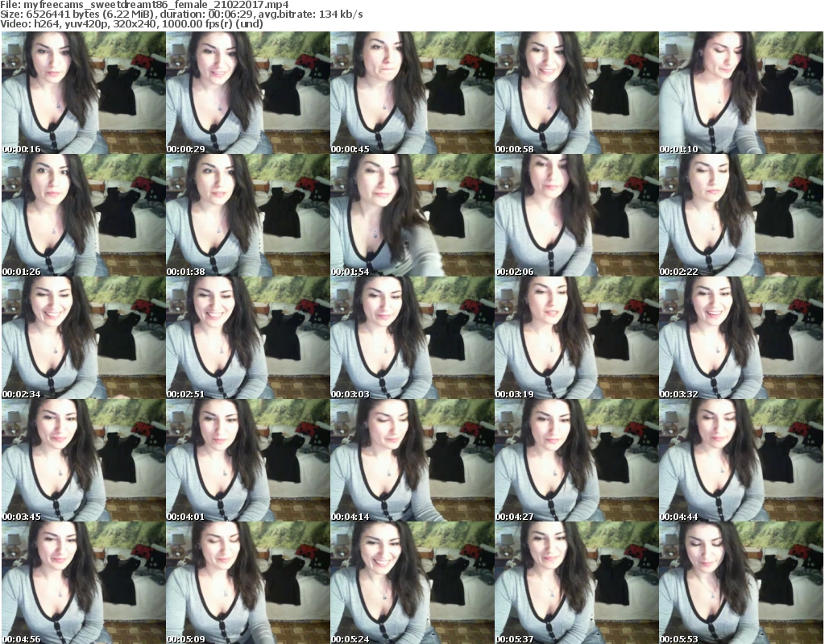Choose the video frame at 00:05:09

pos(248,583)
